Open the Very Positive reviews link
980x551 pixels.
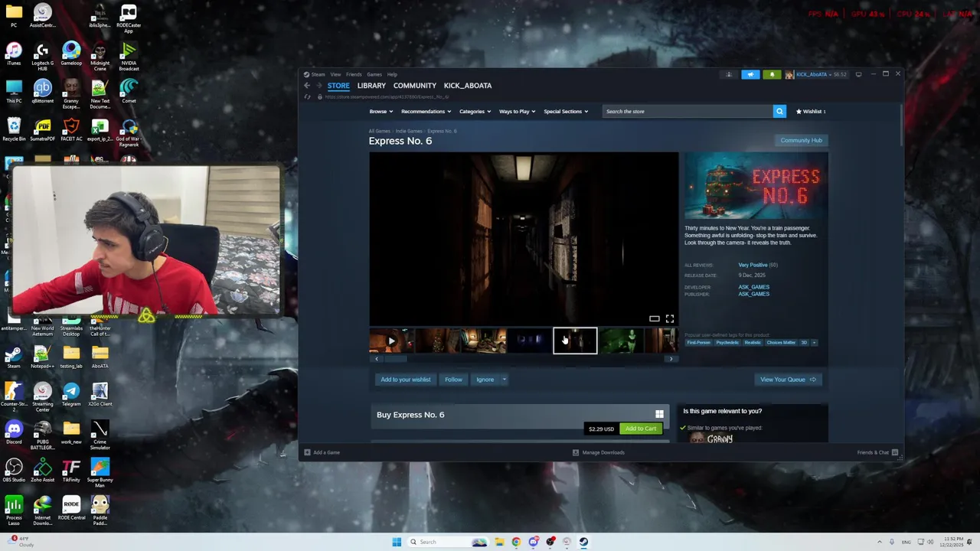[753, 265]
